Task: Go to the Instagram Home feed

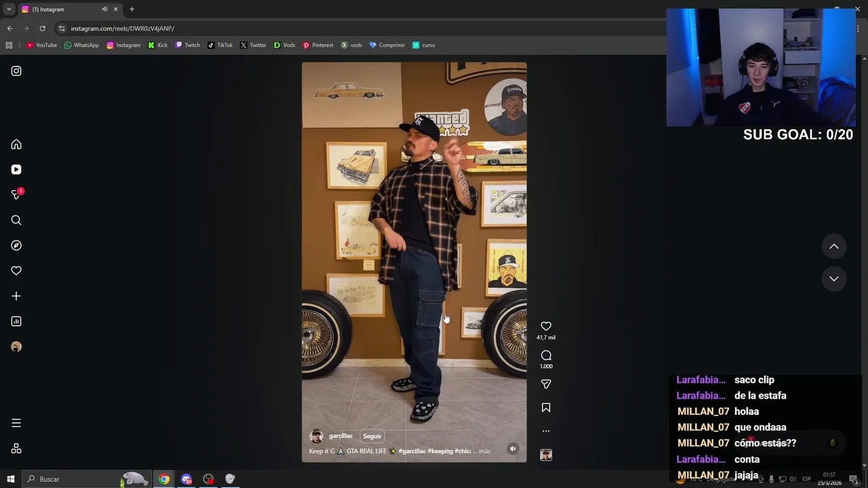Action: point(16,144)
